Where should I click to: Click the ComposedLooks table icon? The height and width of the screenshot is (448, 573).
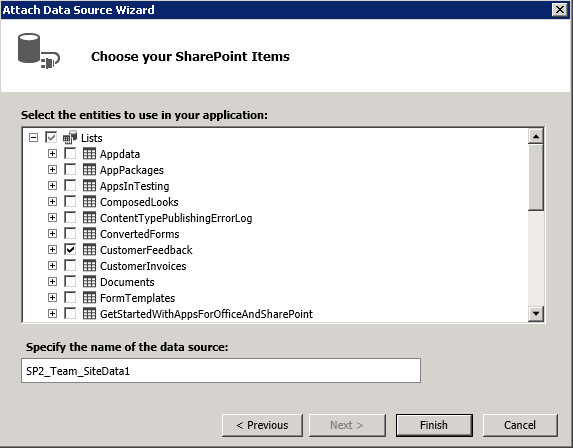89,202
